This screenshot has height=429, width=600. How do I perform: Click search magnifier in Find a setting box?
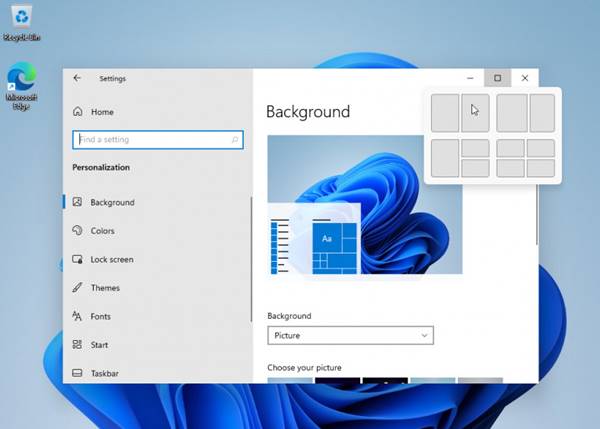[235, 140]
